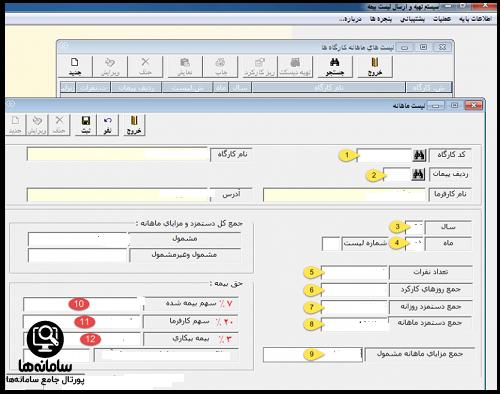Click the ردیف پیمان input field
Screen dimensions: 500x394
click(x=397, y=174)
